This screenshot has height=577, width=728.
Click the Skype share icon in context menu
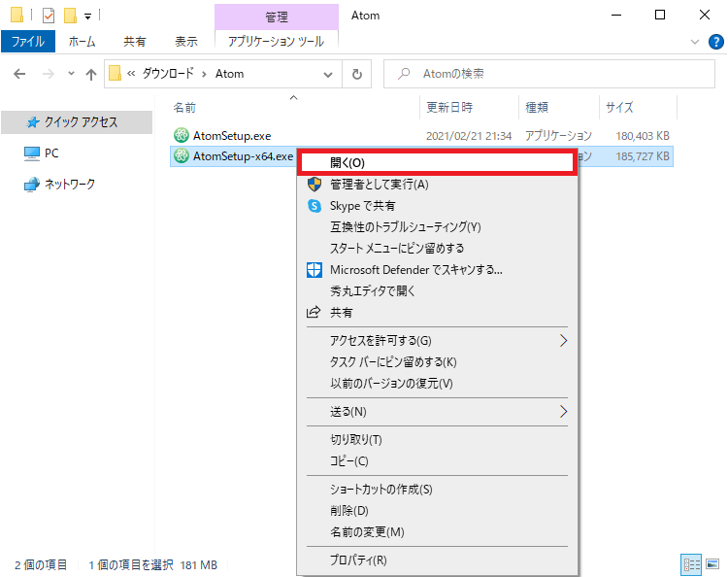pos(314,206)
